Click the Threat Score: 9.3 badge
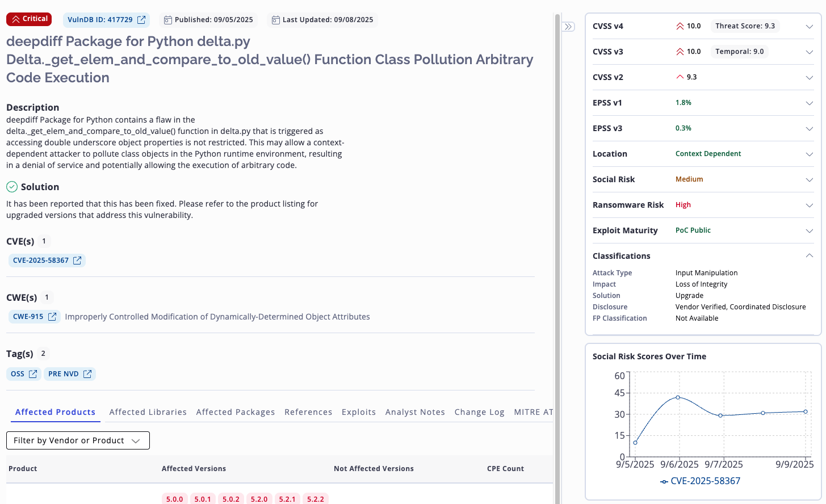Screen dimensions: 826x504 [745, 26]
